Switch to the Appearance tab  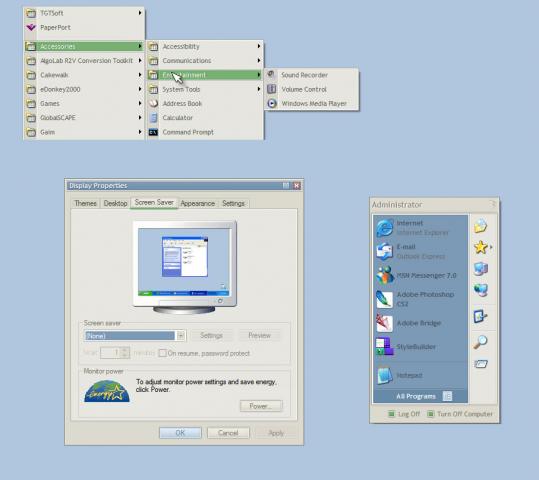(197, 203)
